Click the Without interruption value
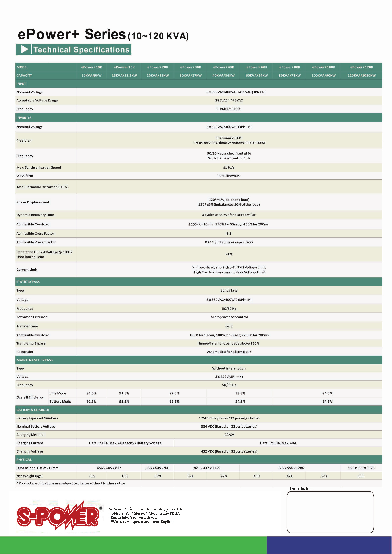The width and height of the screenshot is (392, 554). pyautogui.click(x=229, y=368)
